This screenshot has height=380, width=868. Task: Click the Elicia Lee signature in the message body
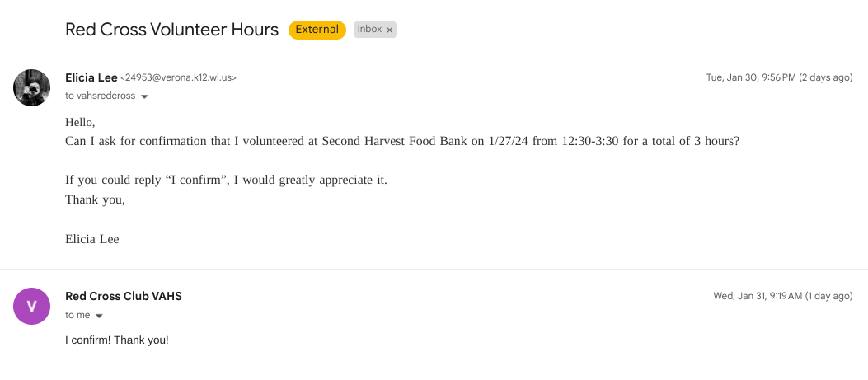pyautogui.click(x=92, y=239)
